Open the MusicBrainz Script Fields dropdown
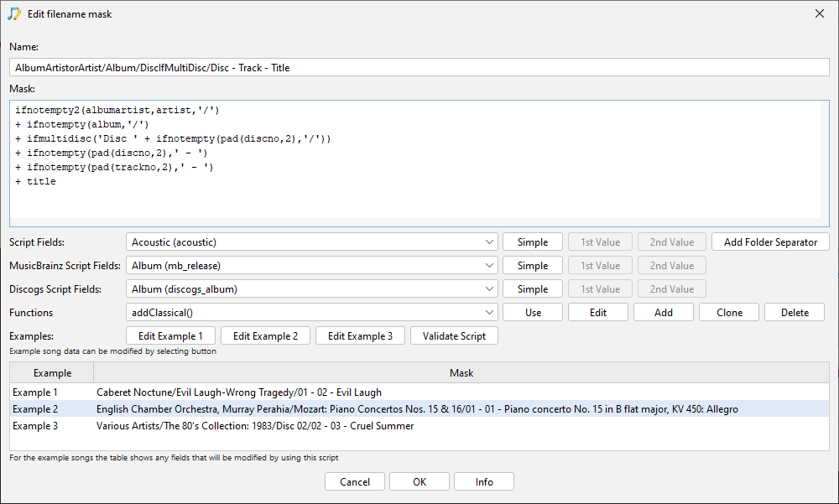The height and width of the screenshot is (504, 839). pyautogui.click(x=312, y=265)
